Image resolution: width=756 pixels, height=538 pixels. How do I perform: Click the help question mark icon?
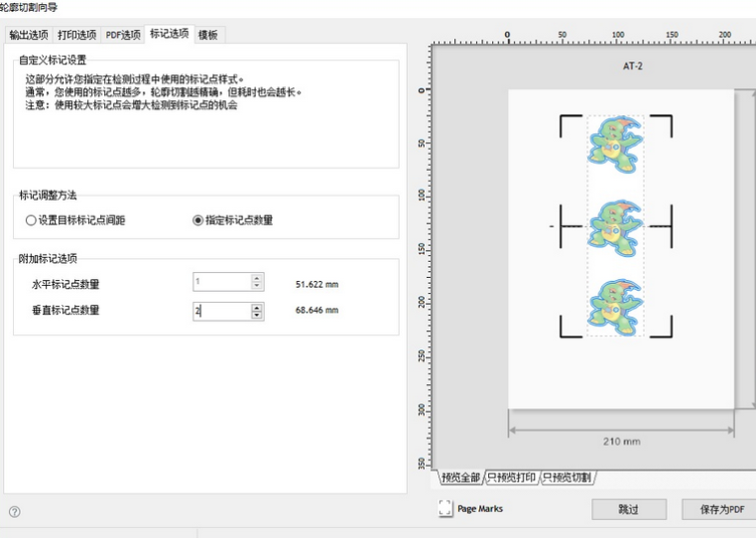15,512
